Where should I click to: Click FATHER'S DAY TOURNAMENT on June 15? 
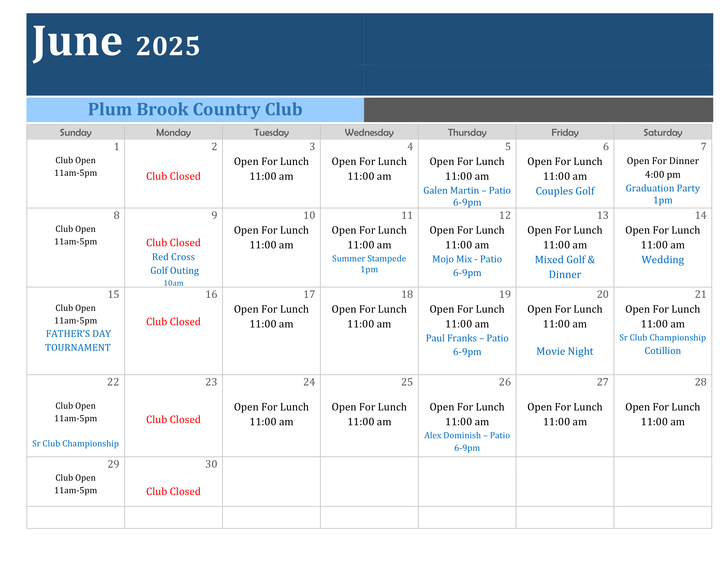coord(78,340)
